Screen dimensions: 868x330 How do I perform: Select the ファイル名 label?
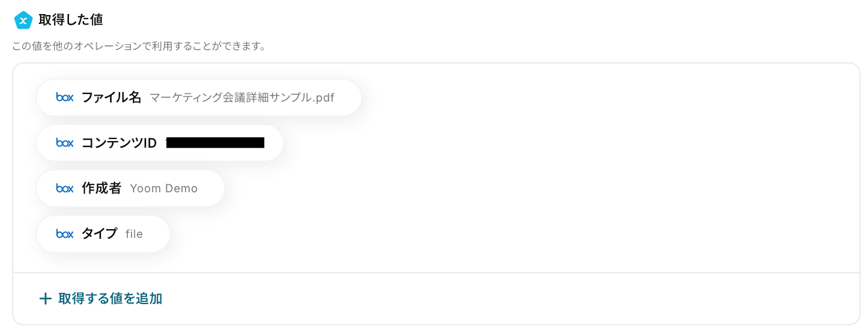(111, 98)
